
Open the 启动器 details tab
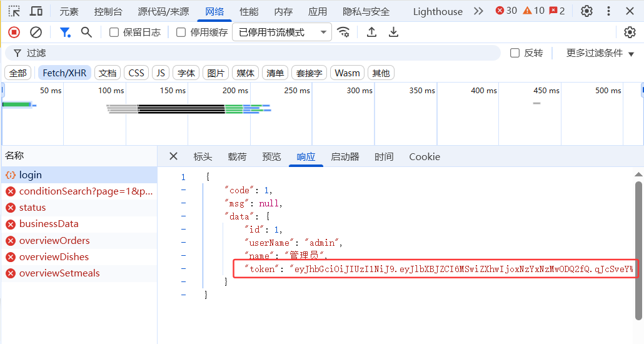click(x=345, y=156)
